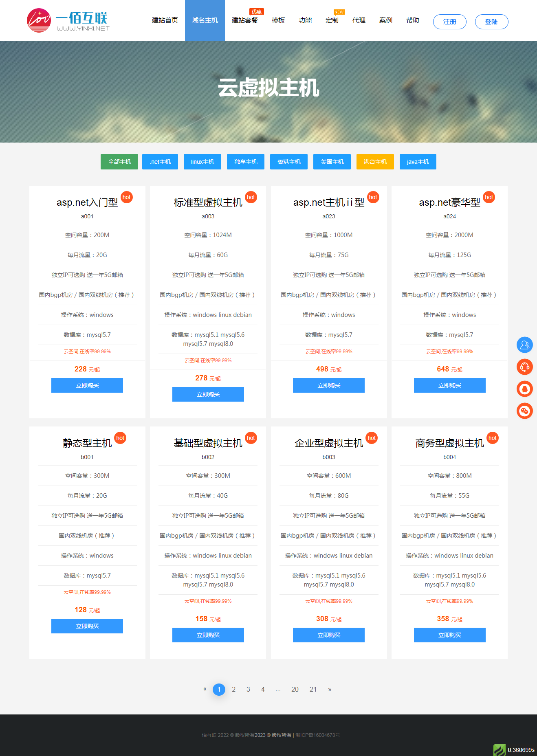Viewport: 537px width, 756px height.
Task: Click price 648 元/起
Action: 450,369
